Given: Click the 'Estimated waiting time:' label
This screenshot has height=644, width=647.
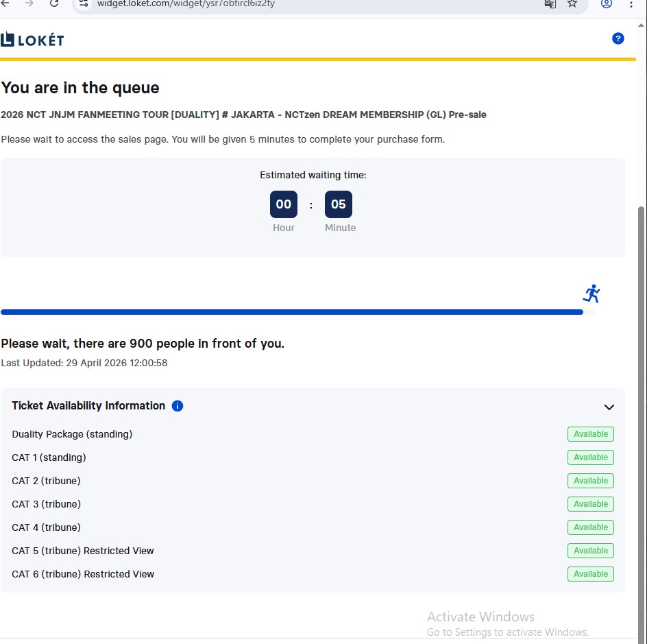Looking at the screenshot, I should click(313, 175).
